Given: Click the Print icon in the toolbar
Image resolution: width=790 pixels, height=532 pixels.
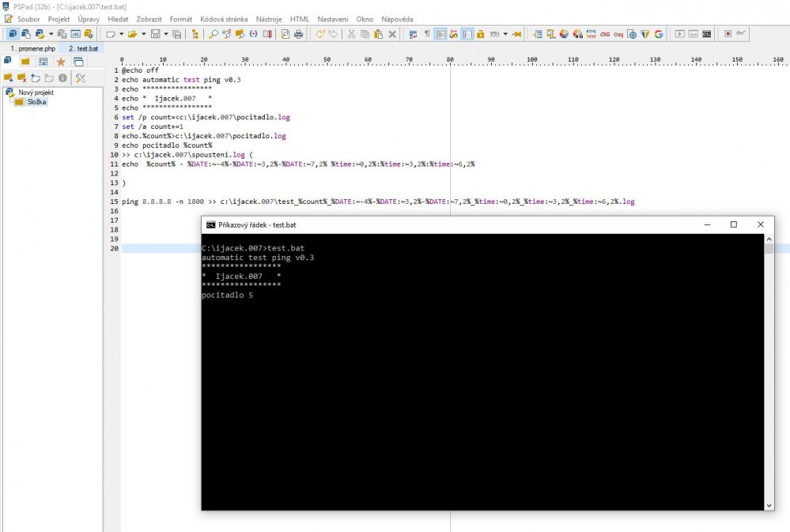Looking at the screenshot, I should pyautogui.click(x=298, y=34).
